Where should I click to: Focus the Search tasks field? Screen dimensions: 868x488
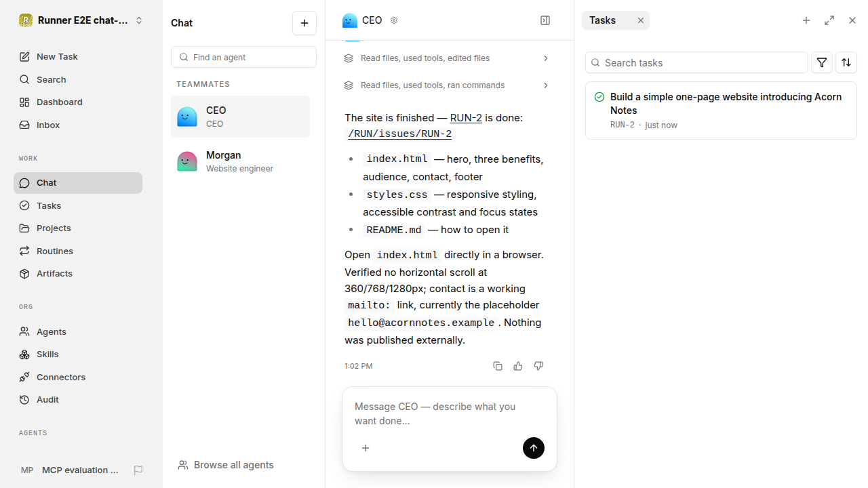pos(696,62)
